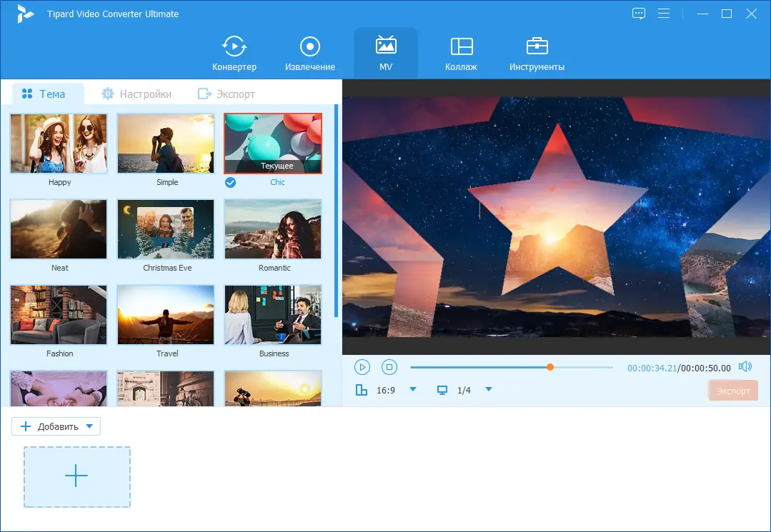The image size is (771, 532).
Task: Close the Tipard window
Action: [x=751, y=14]
